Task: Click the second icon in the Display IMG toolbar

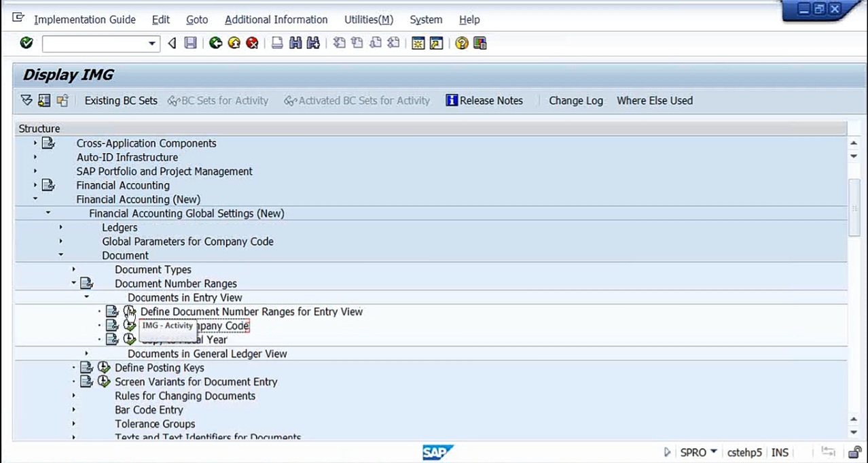Action: (44, 101)
